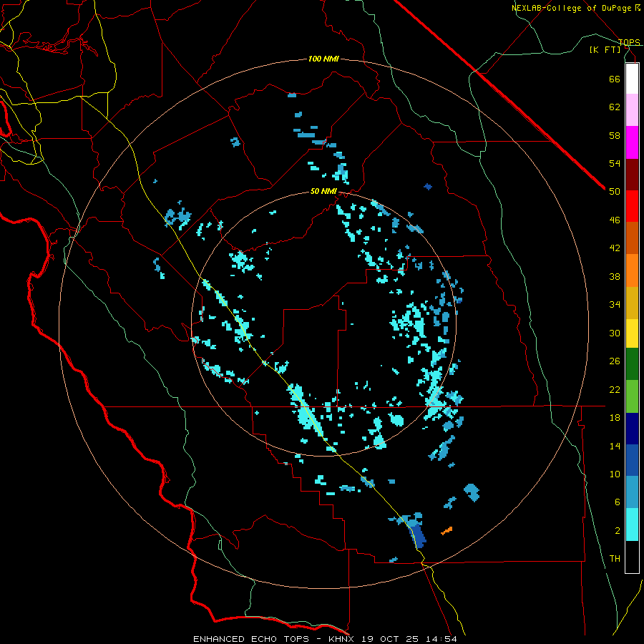The image size is (644, 644).
Task: Click the dark orange 42-46 legend swatch
Action: [632, 238]
